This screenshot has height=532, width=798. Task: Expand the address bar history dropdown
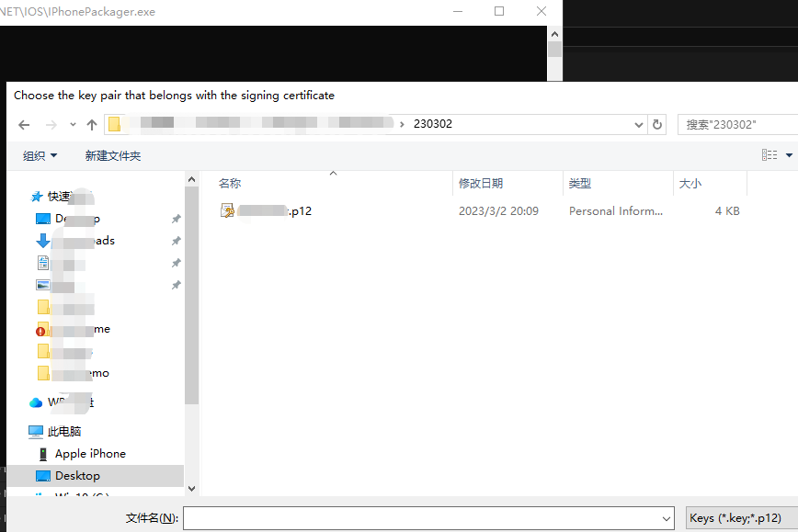pyautogui.click(x=639, y=125)
